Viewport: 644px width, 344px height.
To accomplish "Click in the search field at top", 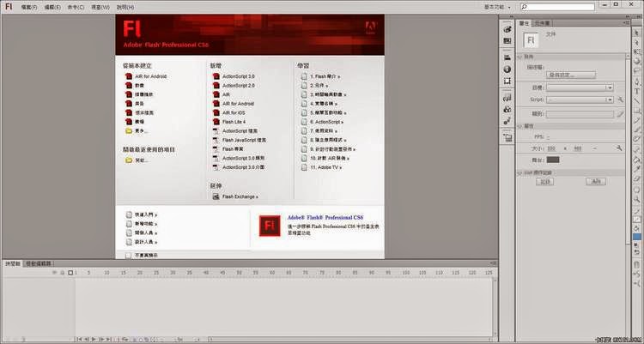I will coord(558,7).
